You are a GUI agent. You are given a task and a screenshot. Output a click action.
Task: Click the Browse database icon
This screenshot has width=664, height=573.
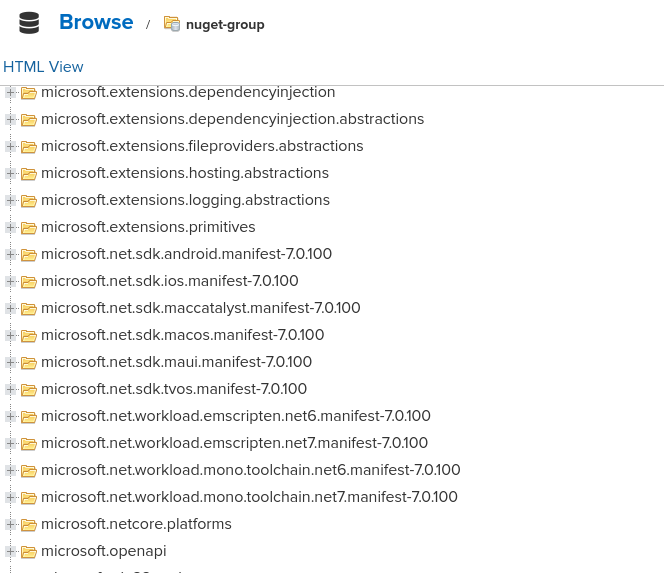click(x=29, y=22)
